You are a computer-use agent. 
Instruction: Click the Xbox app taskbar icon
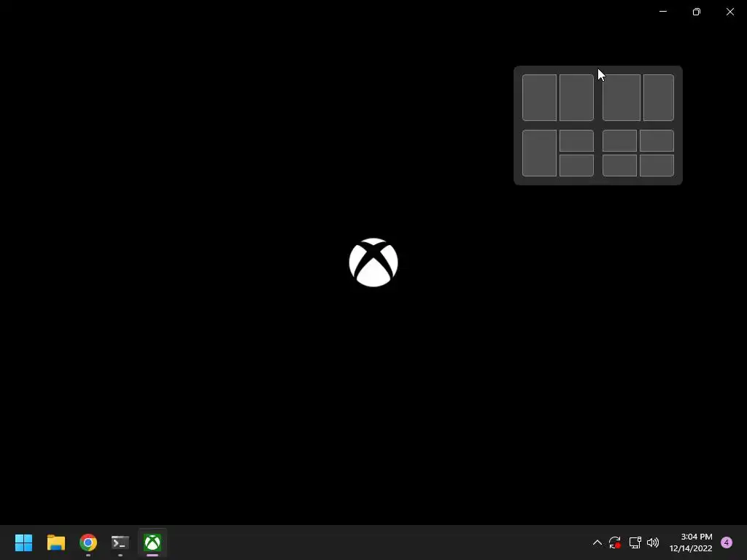point(152,542)
